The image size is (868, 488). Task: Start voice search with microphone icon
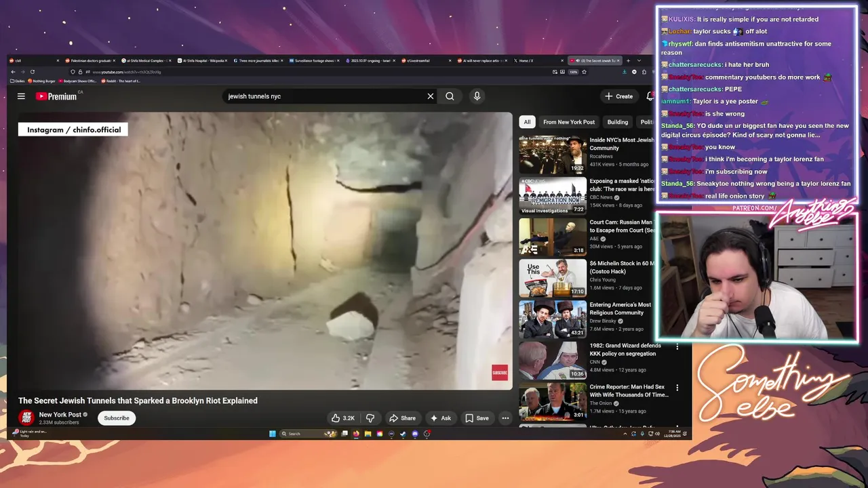click(x=477, y=96)
